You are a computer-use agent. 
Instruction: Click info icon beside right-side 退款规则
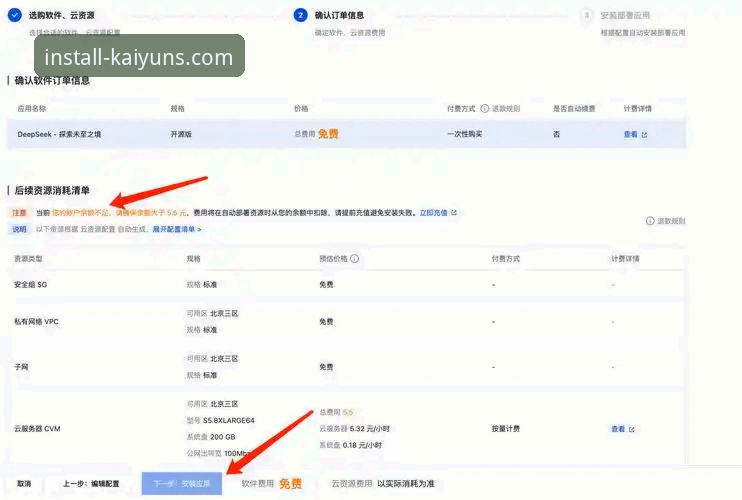tap(650, 221)
